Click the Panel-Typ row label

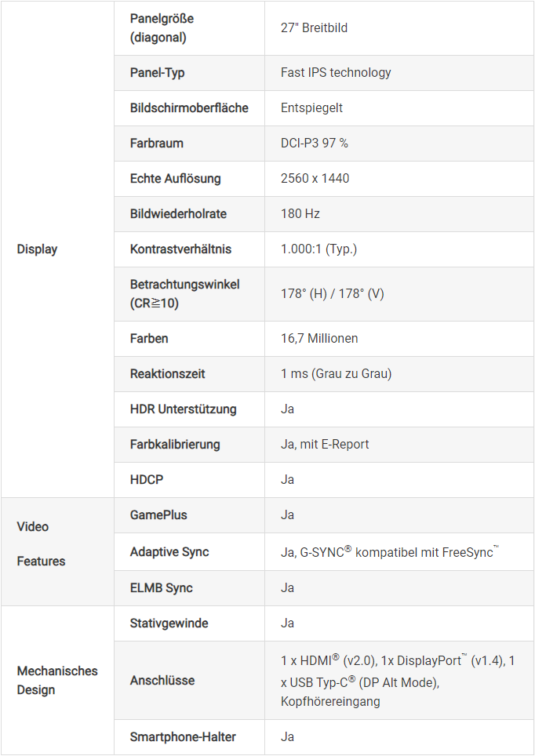coord(157,73)
